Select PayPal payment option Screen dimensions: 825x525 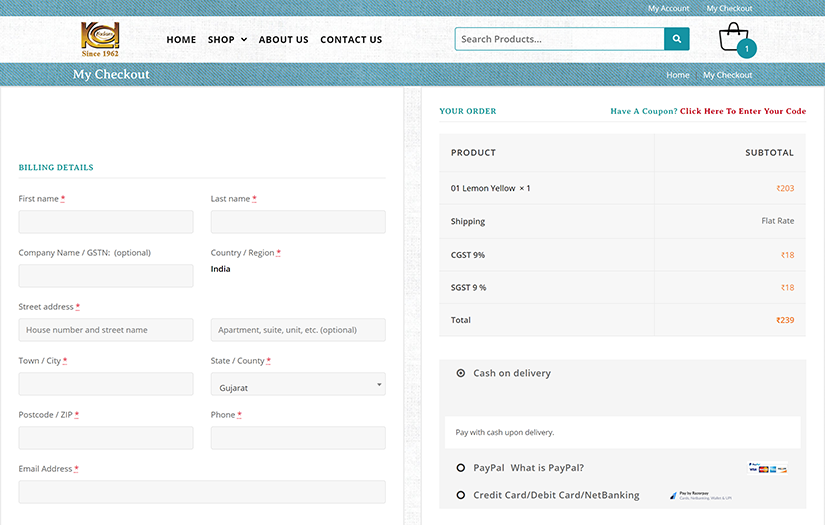coord(461,468)
